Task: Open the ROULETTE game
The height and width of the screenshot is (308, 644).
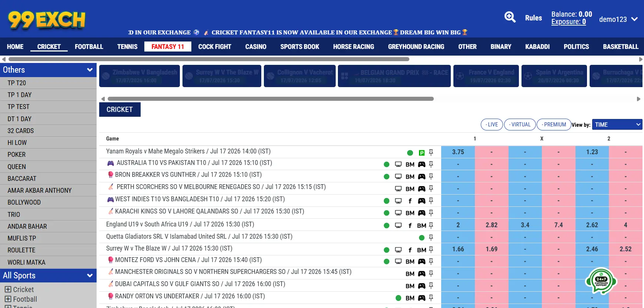Action: [x=48, y=250]
